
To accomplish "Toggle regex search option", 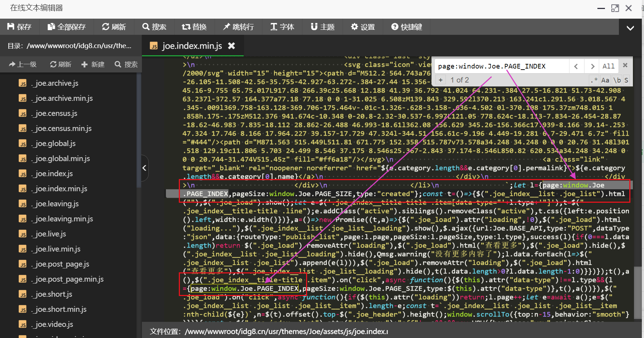I will click(x=594, y=80).
